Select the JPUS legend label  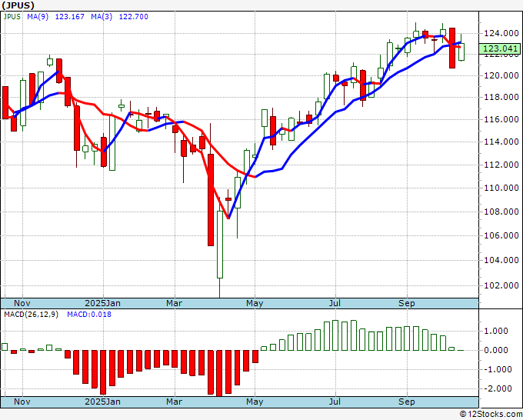click(x=12, y=17)
